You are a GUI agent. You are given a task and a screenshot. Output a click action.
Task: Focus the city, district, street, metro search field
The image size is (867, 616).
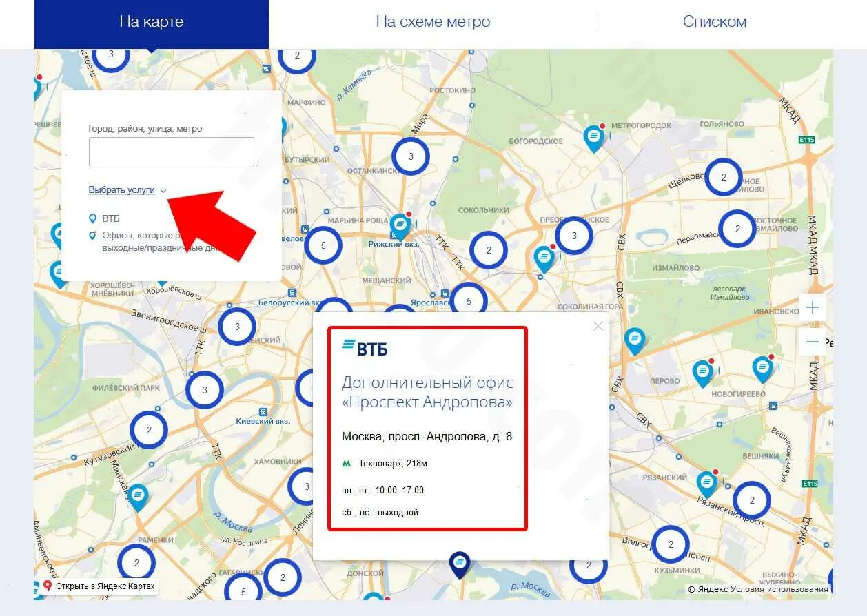172,152
